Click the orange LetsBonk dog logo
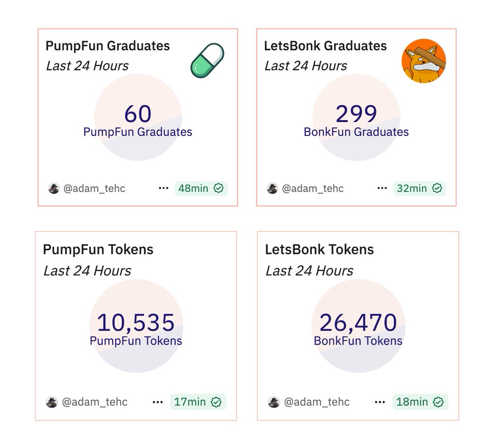This screenshot has height=448, width=495. [424, 61]
